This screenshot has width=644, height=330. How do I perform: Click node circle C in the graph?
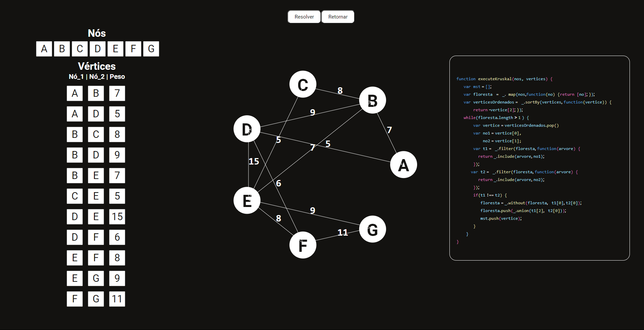pyautogui.click(x=303, y=84)
